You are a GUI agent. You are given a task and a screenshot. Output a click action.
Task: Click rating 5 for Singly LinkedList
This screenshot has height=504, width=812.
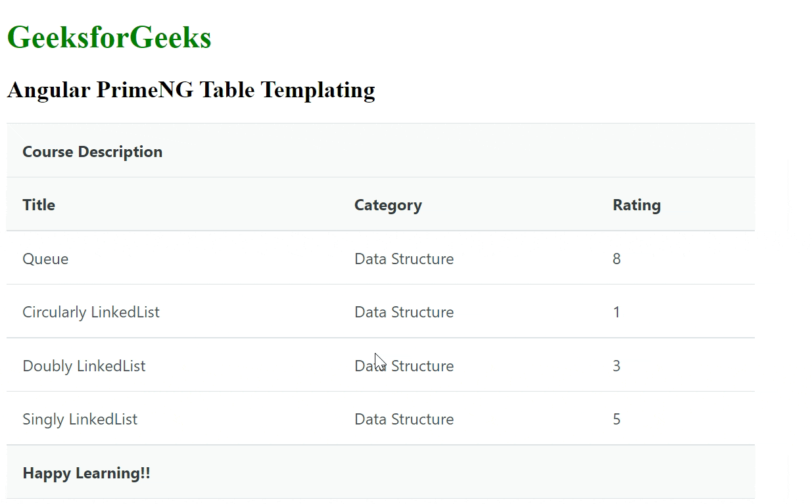click(617, 419)
